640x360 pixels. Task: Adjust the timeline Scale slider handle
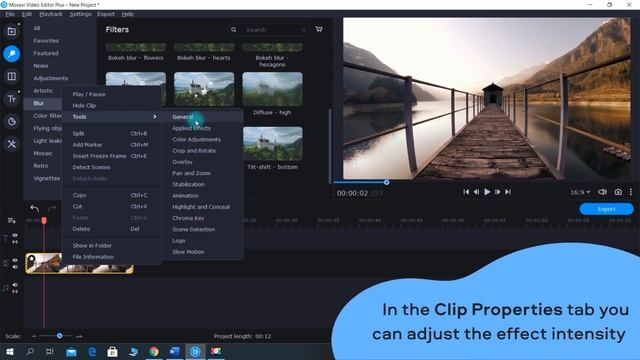point(60,336)
